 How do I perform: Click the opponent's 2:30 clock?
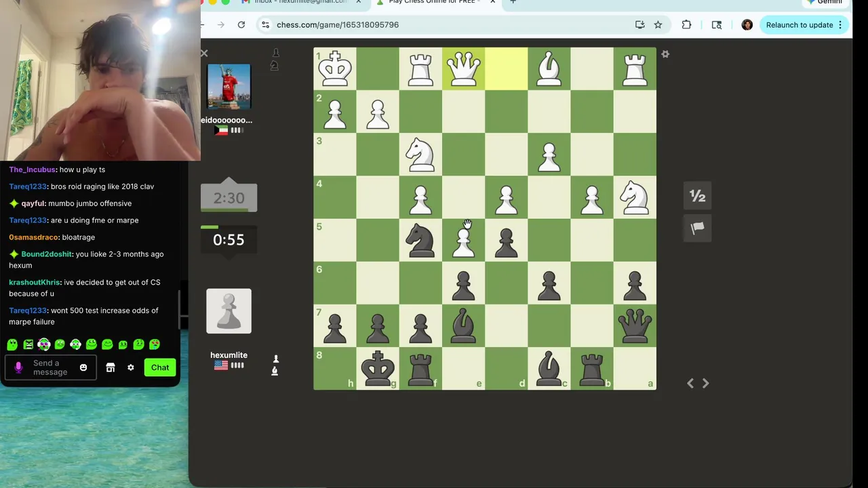coord(229,198)
